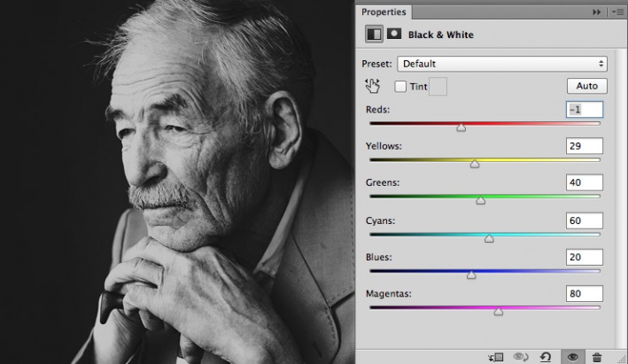Open the Preset dropdown

coord(501,64)
